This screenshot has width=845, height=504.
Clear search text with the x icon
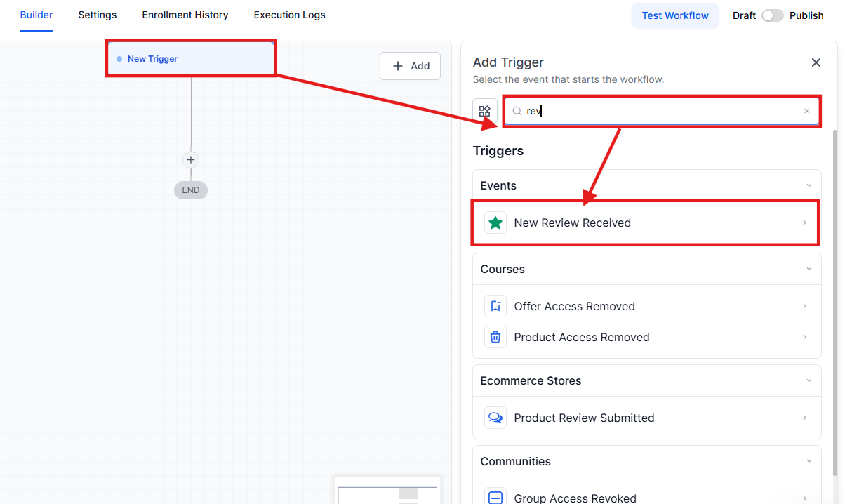806,111
